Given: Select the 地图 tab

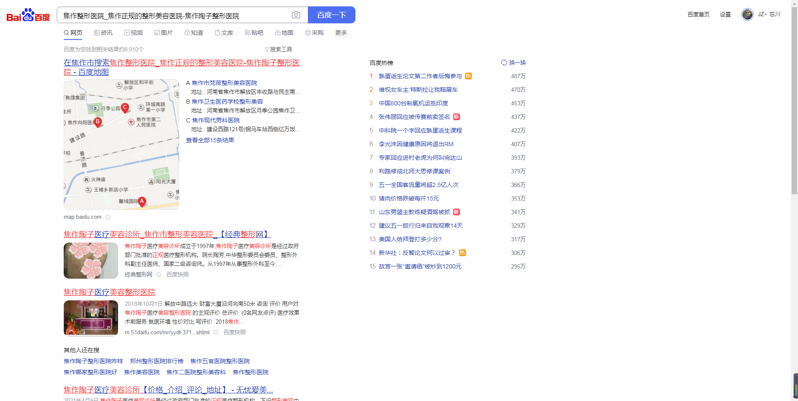Looking at the screenshot, I should pyautogui.click(x=284, y=33).
